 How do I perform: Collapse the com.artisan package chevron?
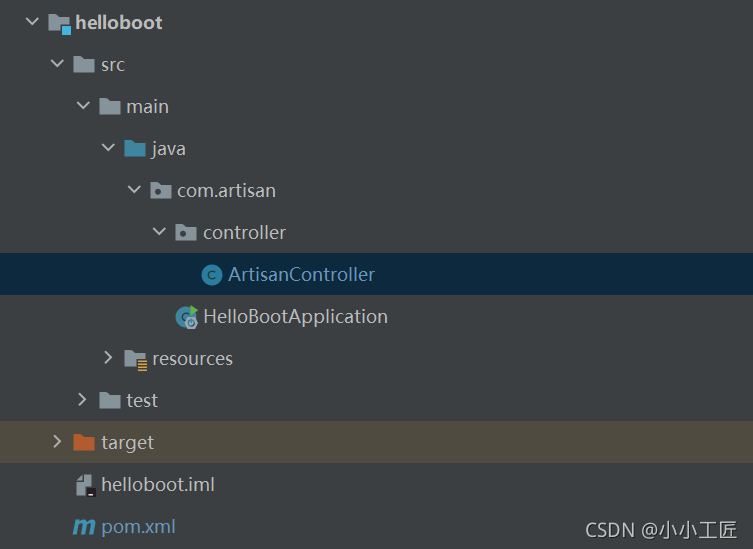[x=134, y=189]
